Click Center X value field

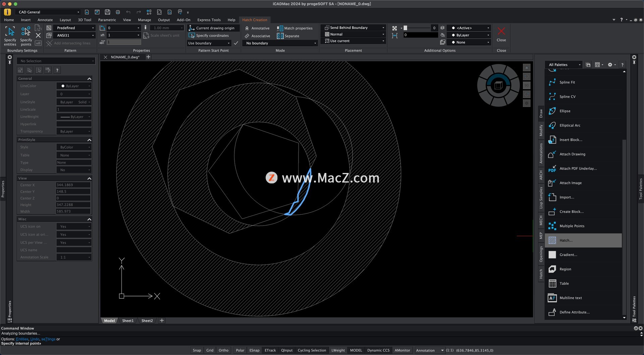coord(73,185)
